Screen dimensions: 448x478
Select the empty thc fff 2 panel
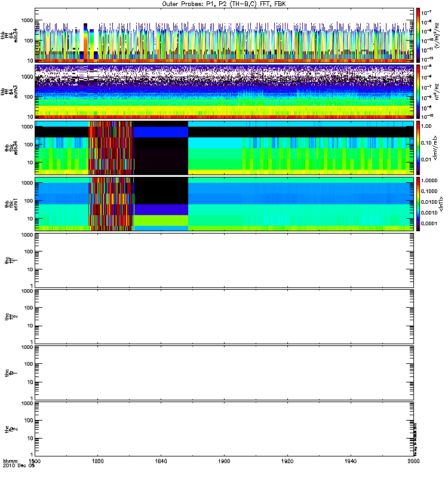pyautogui.click(x=224, y=317)
